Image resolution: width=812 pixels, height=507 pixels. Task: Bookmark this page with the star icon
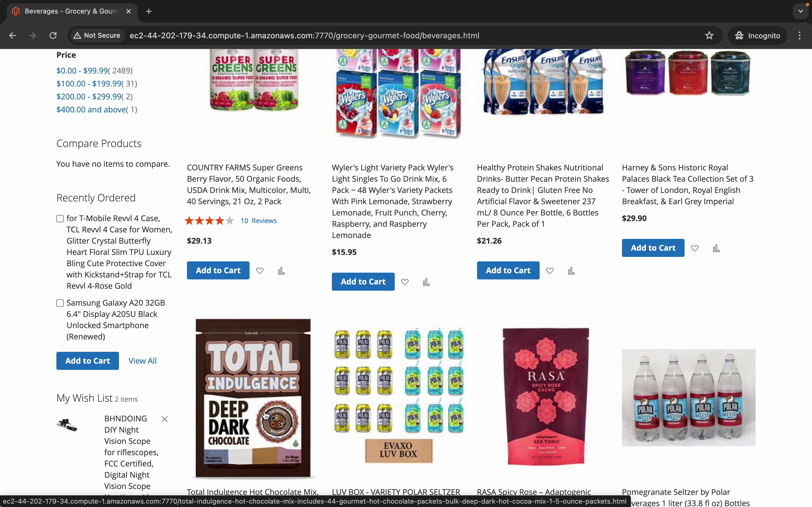pos(709,35)
